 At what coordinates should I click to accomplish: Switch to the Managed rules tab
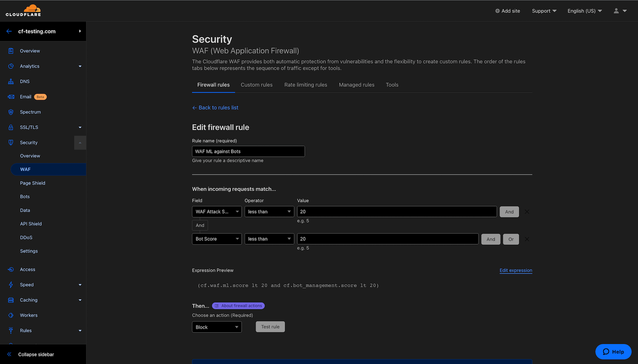click(x=356, y=85)
